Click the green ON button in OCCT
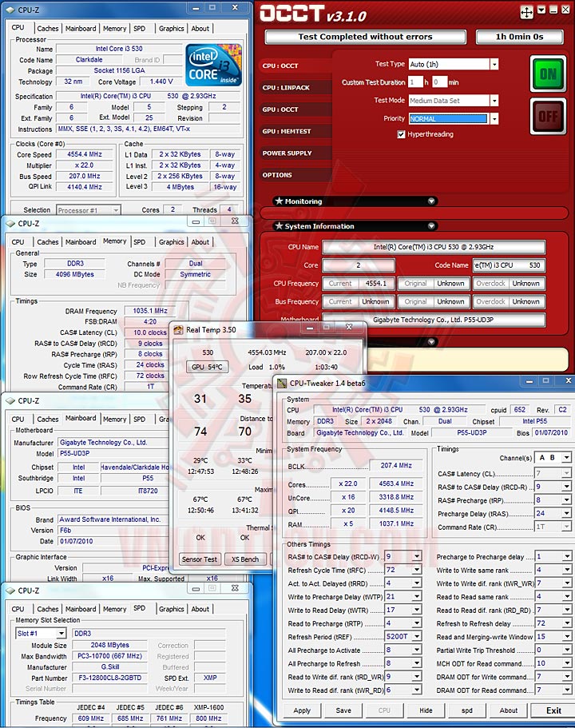The image size is (575, 728). [x=548, y=74]
